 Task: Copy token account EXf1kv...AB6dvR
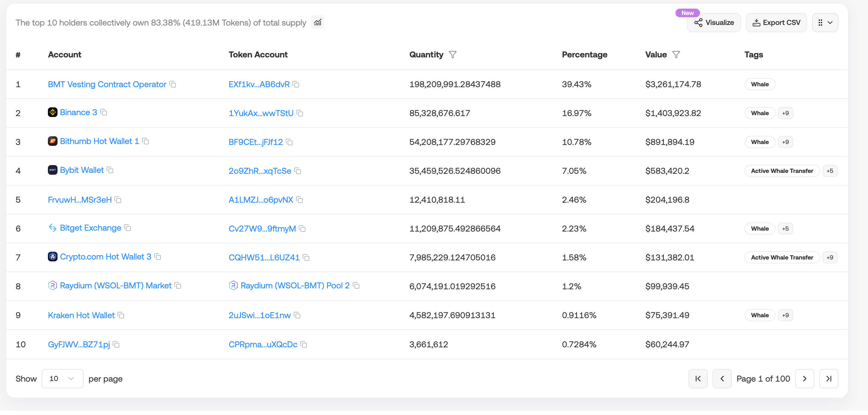[296, 84]
